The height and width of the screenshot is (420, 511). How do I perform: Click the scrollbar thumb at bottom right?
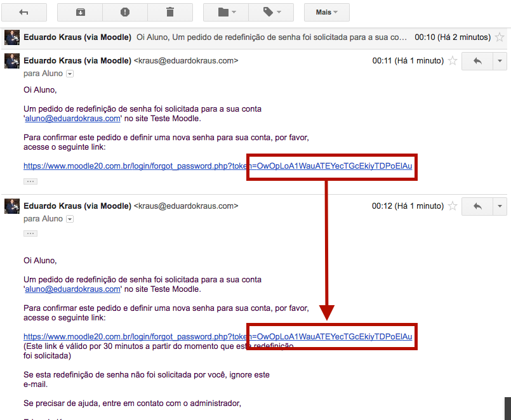508,409
